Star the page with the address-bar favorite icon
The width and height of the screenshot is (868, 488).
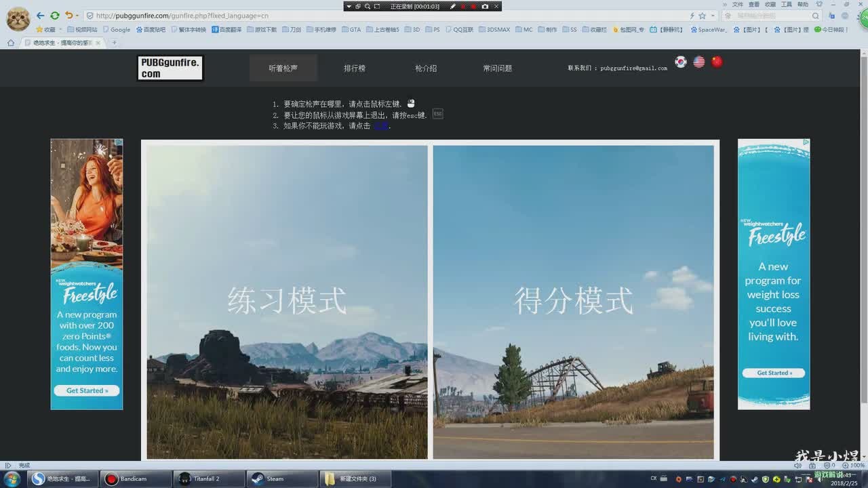click(x=703, y=16)
